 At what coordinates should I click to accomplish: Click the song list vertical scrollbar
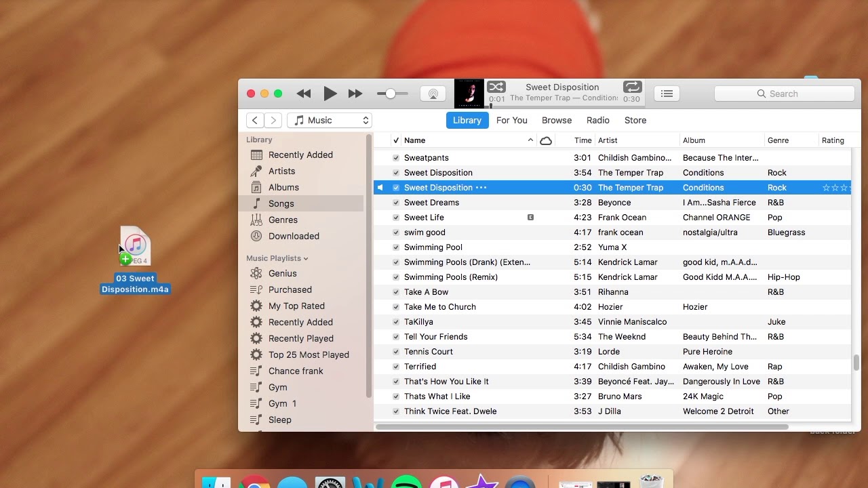coord(856,362)
